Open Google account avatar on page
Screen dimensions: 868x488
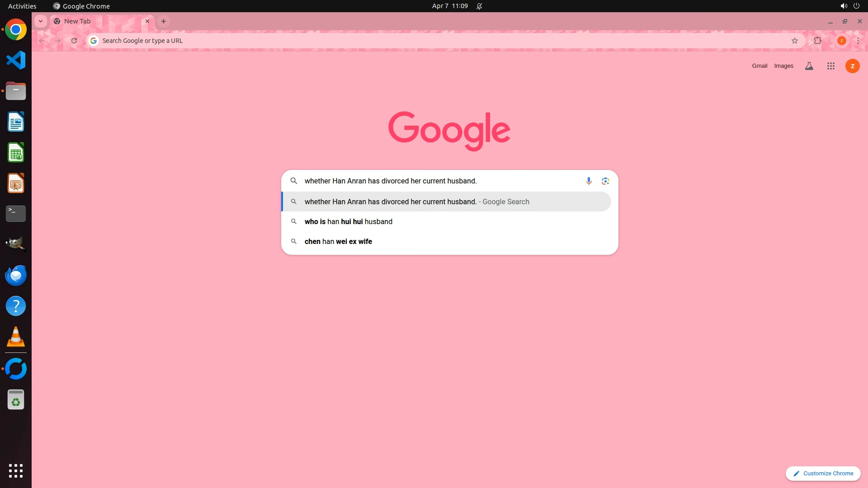click(x=852, y=66)
